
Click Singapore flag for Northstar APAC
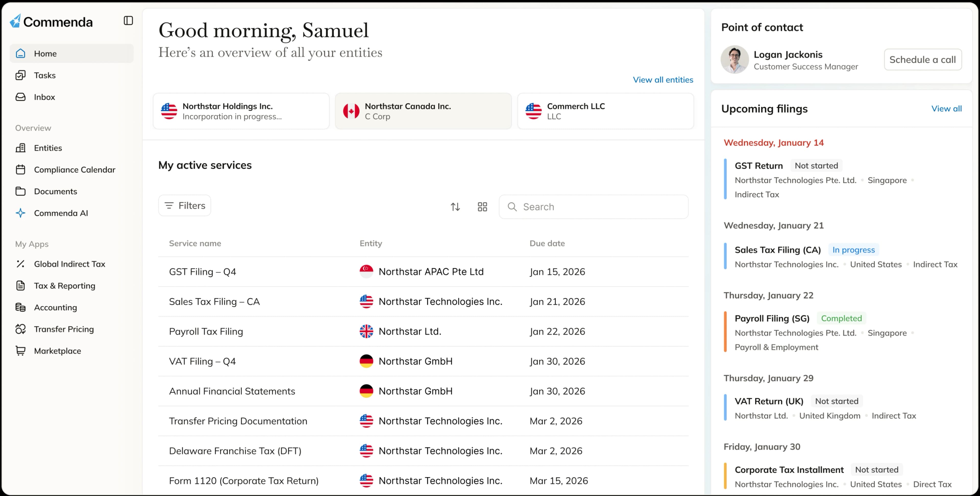click(x=366, y=272)
